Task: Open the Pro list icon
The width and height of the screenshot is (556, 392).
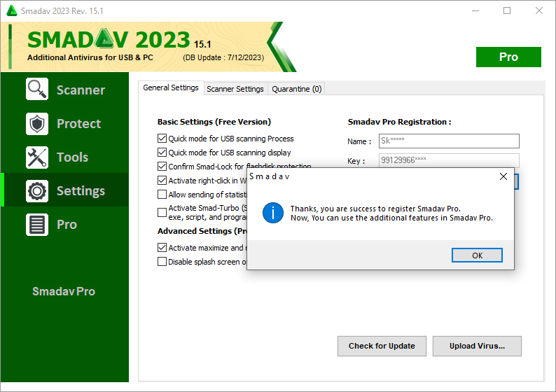Action: [37, 225]
